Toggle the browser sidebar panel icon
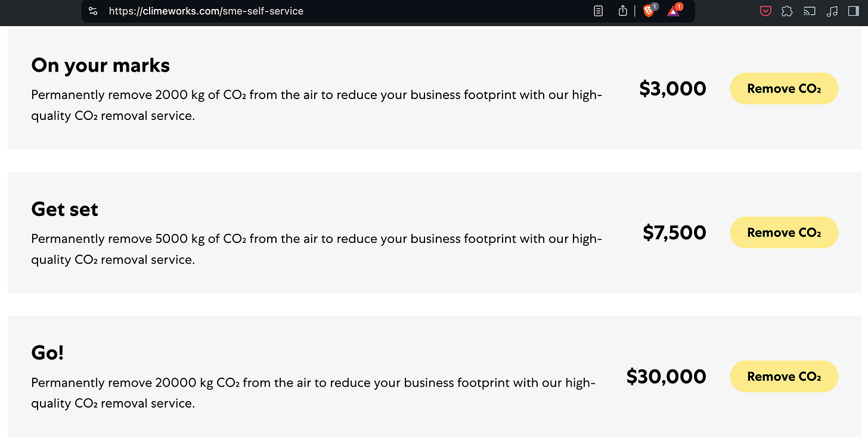Screen dimensions: 868x444 click(853, 11)
